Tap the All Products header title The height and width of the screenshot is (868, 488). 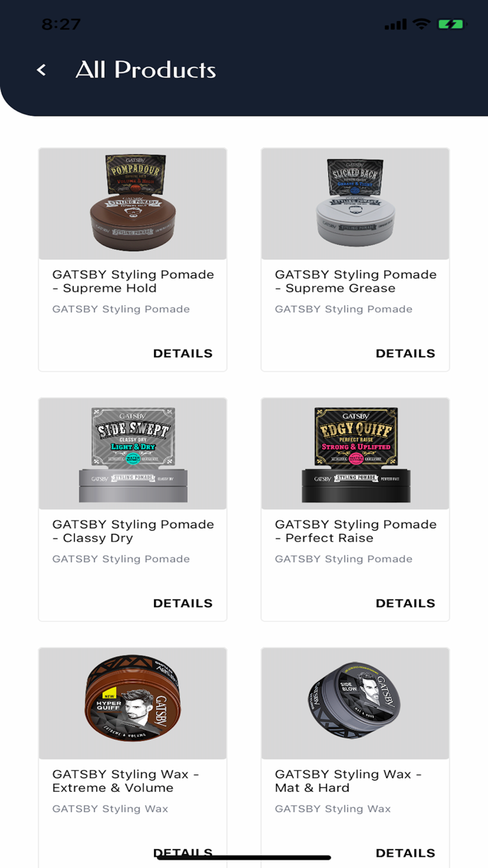click(146, 70)
